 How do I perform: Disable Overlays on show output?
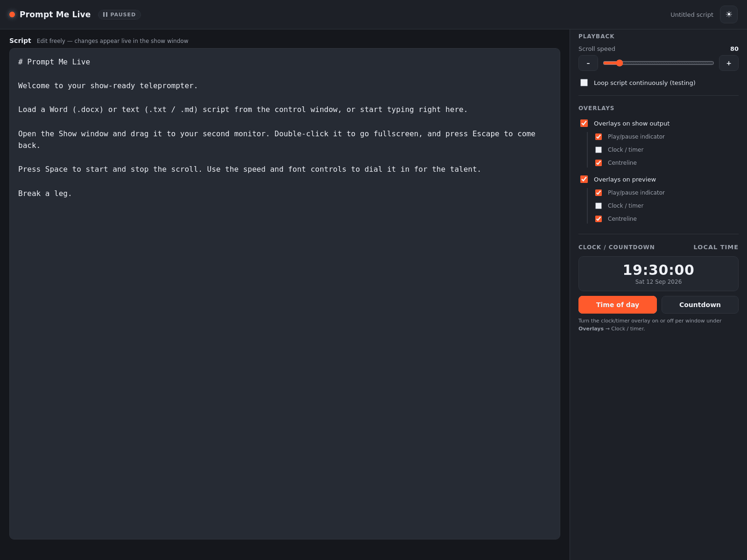click(x=584, y=123)
